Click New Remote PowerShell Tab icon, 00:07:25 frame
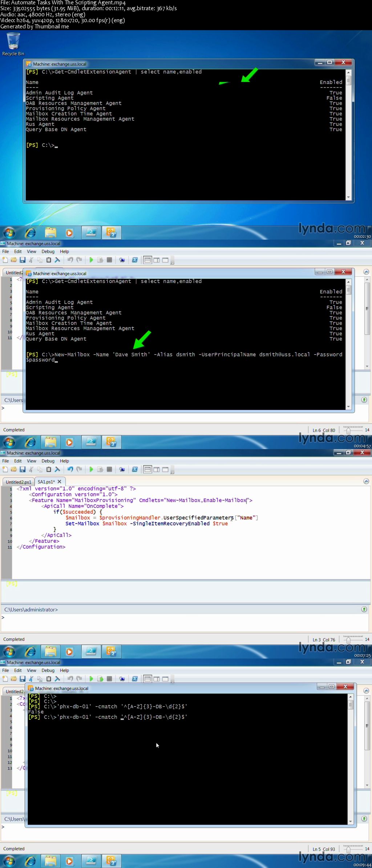 122,469
